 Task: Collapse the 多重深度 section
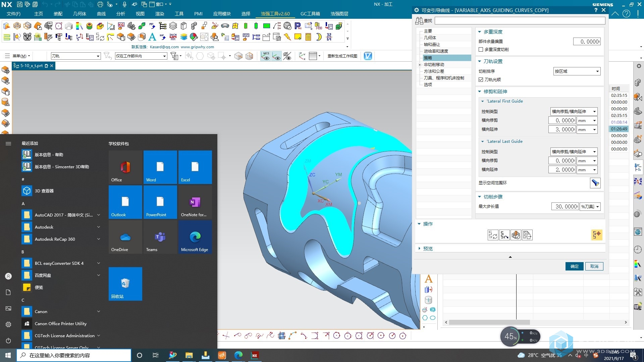click(x=480, y=32)
